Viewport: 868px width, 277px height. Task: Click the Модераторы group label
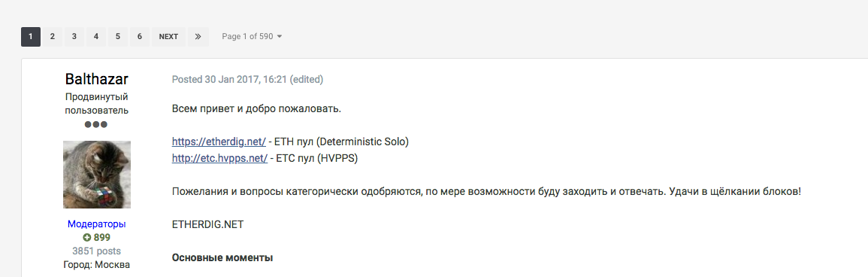pos(97,224)
